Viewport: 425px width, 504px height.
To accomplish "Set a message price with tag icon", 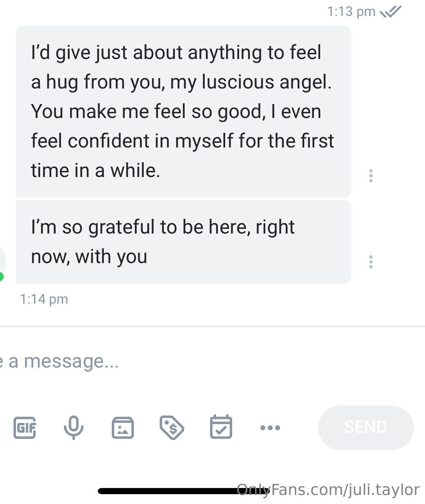I will [x=172, y=427].
